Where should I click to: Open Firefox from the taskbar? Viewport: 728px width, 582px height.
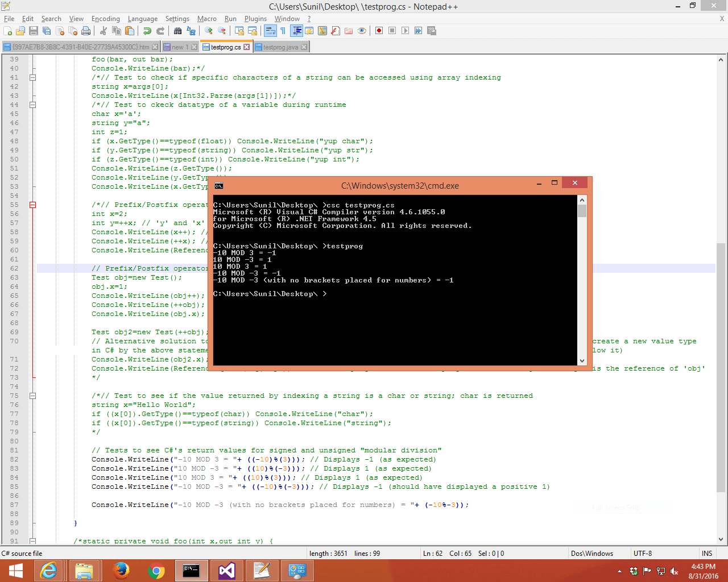(121, 571)
